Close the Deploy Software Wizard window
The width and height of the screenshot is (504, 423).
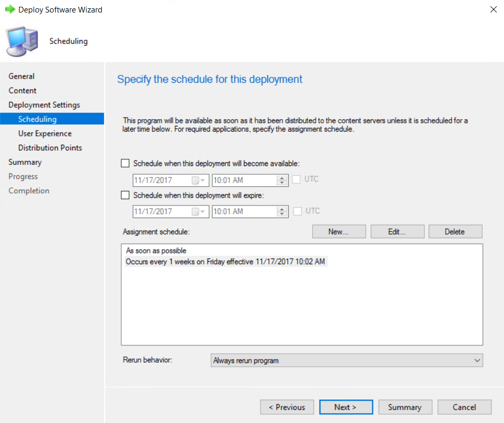pyautogui.click(x=493, y=9)
